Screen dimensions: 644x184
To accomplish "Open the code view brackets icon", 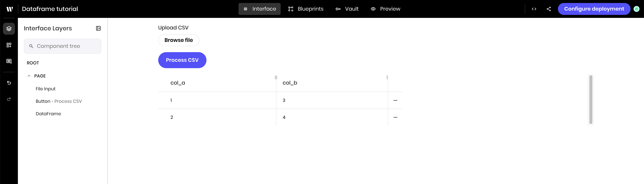I will coord(534,9).
